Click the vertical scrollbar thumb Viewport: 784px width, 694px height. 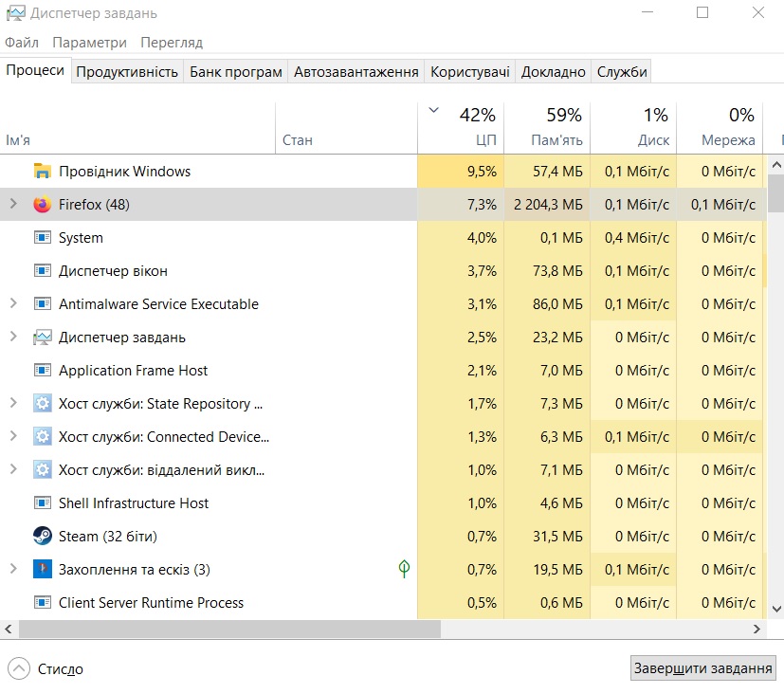point(776,193)
